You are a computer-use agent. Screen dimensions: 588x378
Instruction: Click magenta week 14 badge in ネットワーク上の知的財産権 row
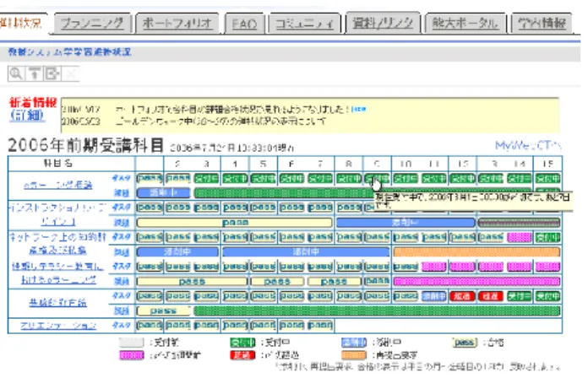click(520, 237)
